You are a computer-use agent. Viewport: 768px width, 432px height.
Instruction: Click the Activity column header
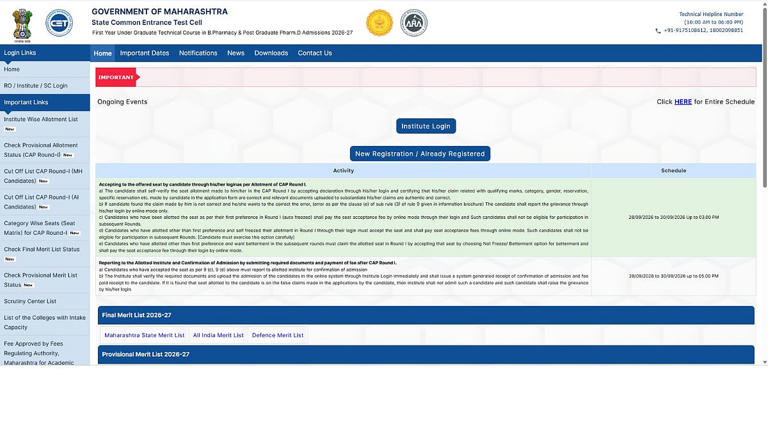(x=343, y=170)
